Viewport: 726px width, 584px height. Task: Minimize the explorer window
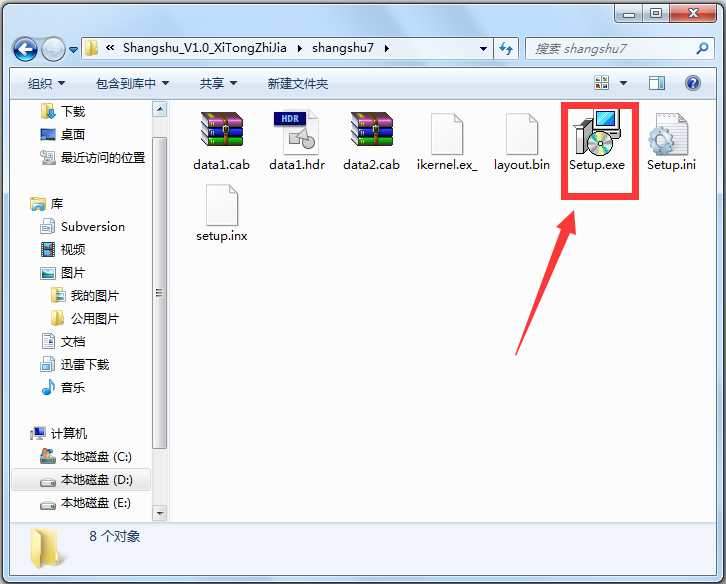pos(629,14)
